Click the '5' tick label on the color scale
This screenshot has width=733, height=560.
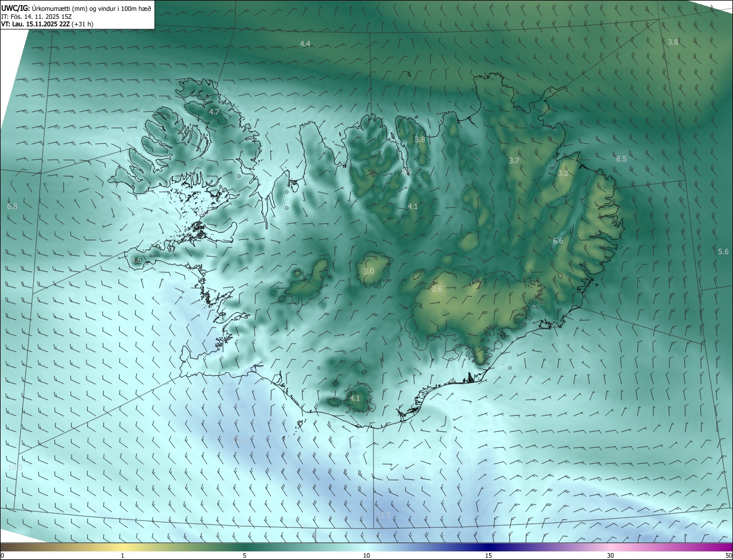click(x=245, y=555)
